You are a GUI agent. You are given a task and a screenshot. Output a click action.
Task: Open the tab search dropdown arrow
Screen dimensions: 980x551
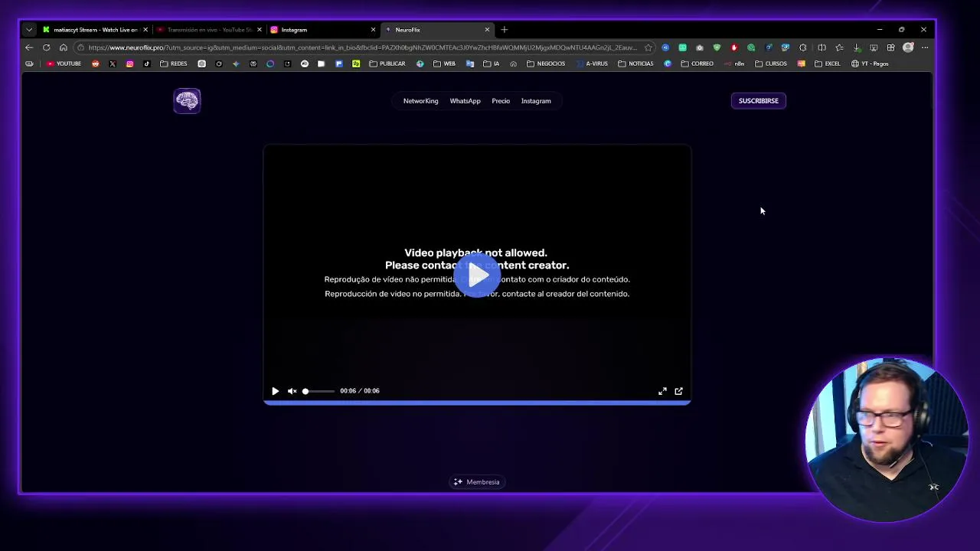tap(29, 30)
